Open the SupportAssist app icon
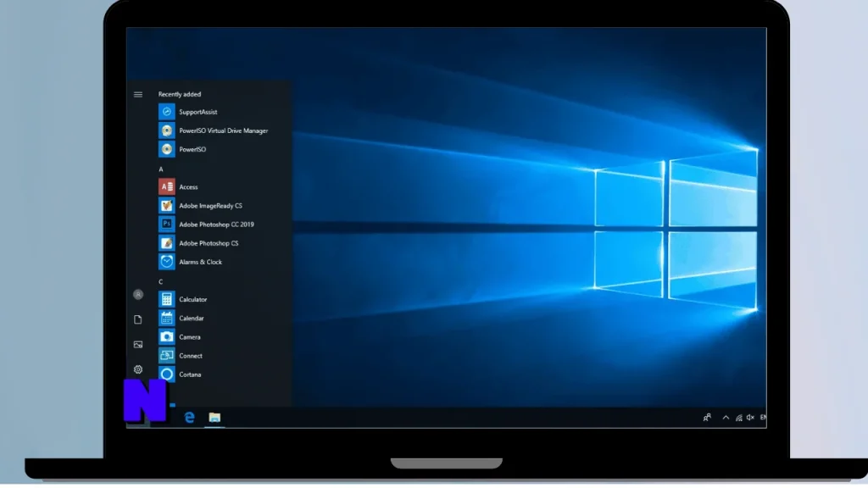This screenshot has width=868, height=488. (167, 112)
